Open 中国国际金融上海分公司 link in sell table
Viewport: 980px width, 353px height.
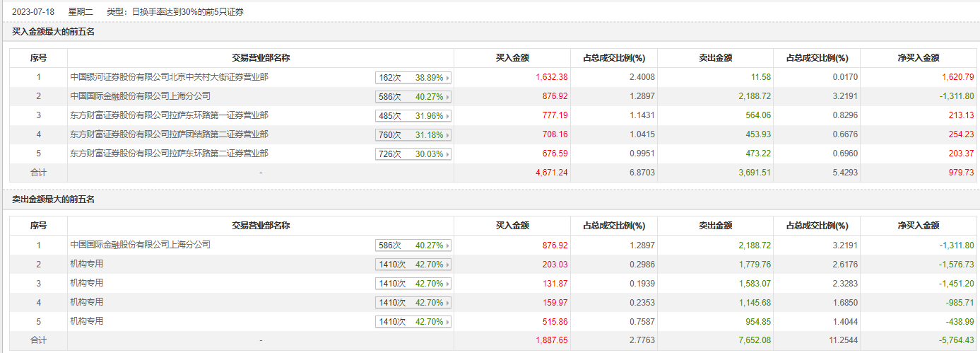coord(141,245)
